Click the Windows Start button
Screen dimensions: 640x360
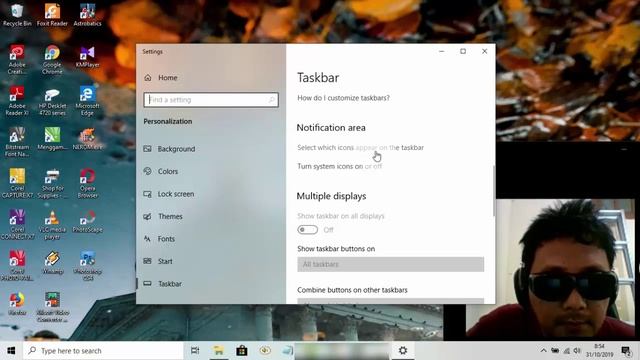[11, 351]
